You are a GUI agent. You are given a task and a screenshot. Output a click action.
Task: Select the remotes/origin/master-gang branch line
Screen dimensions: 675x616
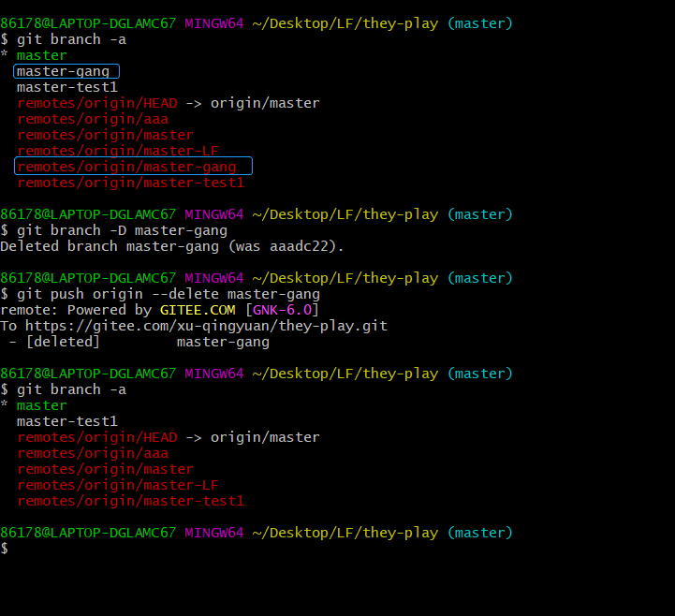pos(126,167)
